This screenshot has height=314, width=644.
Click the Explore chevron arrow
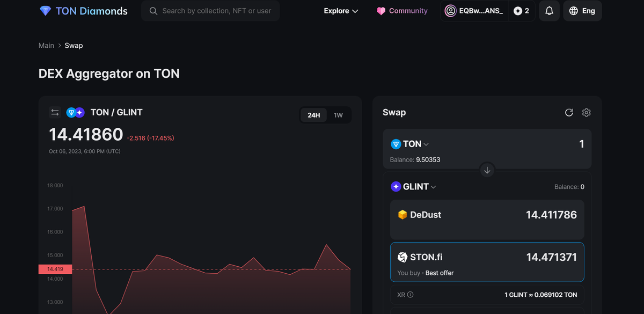tap(355, 11)
